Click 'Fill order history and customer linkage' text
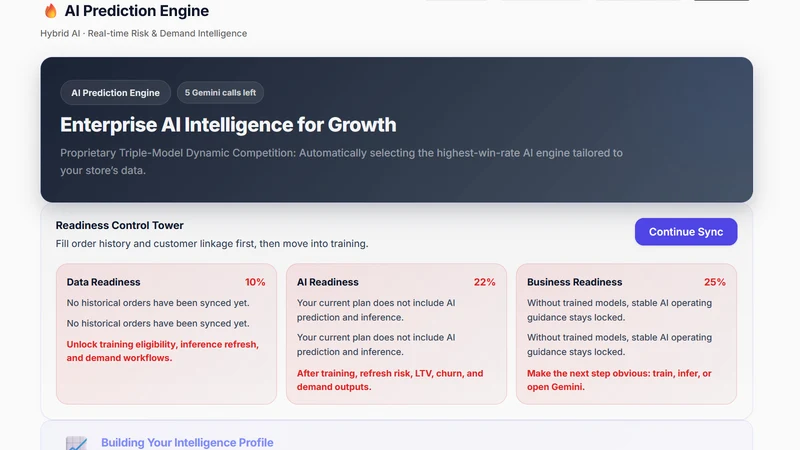This screenshot has height=450, width=800. 212,244
